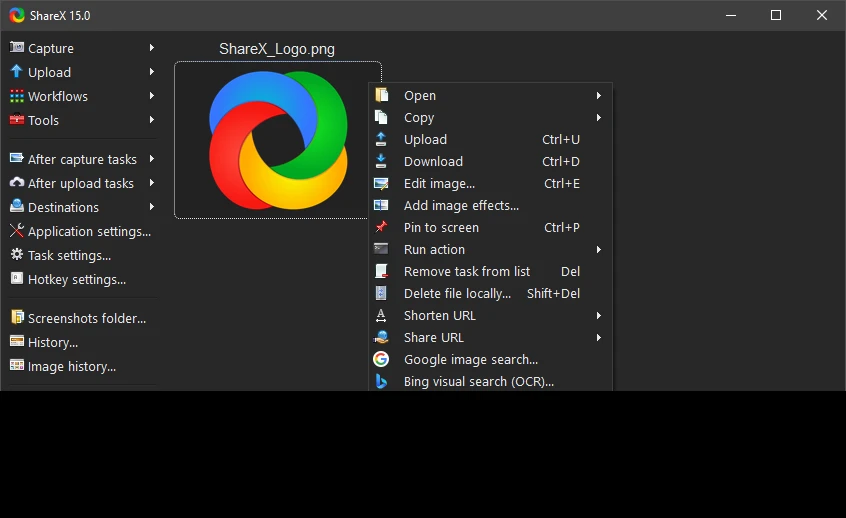Select Google image search... entry

point(490,359)
